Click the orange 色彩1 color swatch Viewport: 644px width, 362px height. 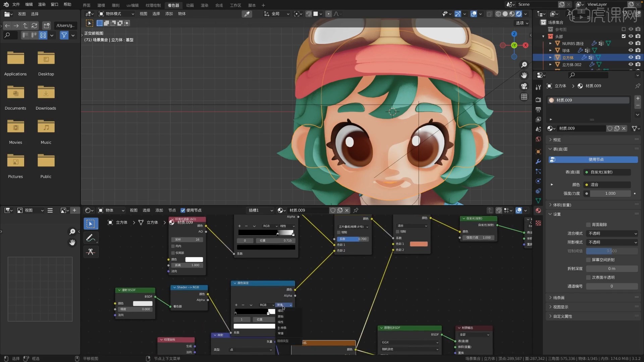(418, 244)
